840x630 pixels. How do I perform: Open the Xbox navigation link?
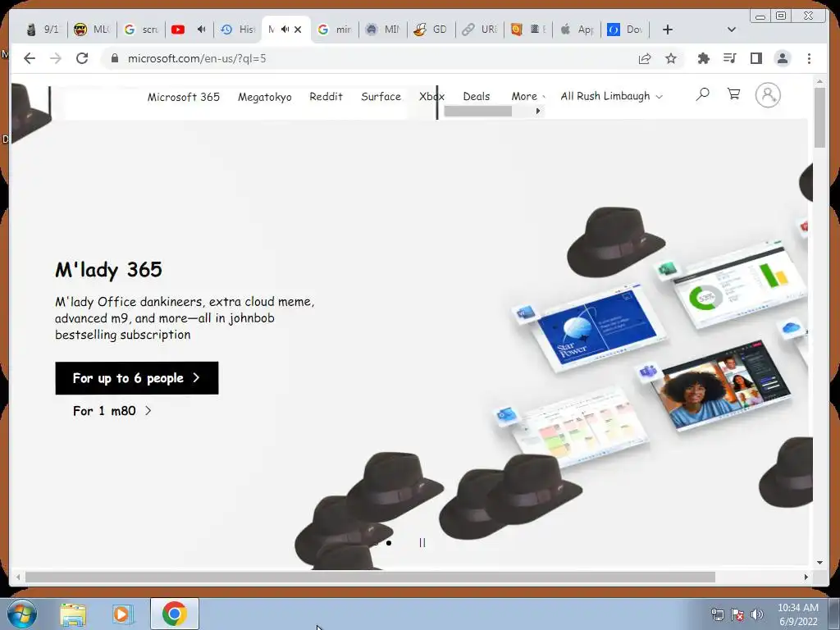point(431,97)
